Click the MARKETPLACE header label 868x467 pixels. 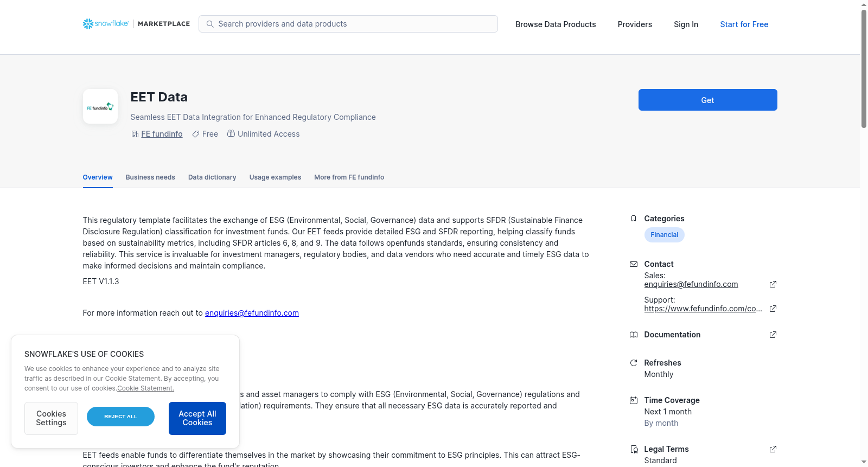pos(164,24)
